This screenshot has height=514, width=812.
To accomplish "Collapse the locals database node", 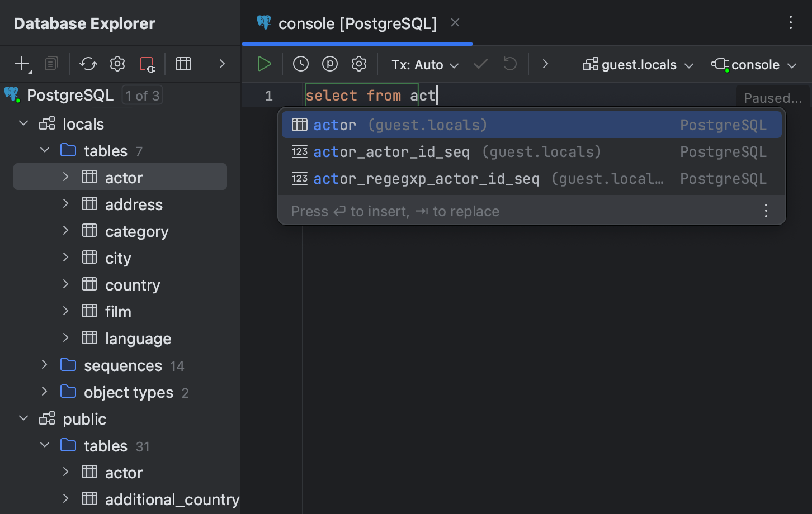I will pos(23,123).
